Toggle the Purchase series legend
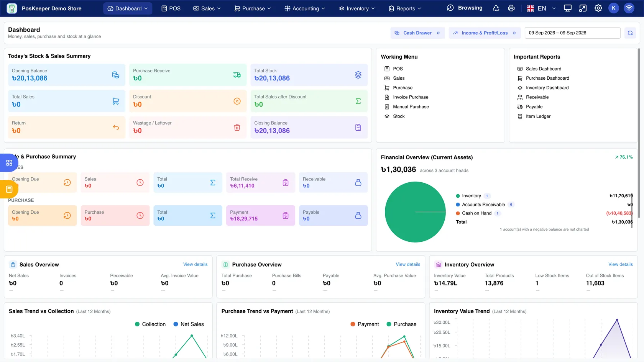This screenshot has height=362, width=644. tap(401, 324)
